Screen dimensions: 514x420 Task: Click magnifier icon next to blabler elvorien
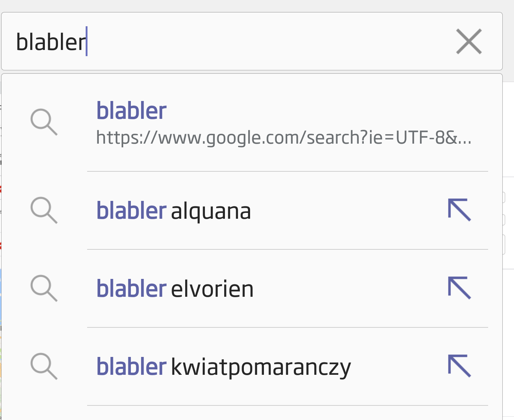(44, 288)
